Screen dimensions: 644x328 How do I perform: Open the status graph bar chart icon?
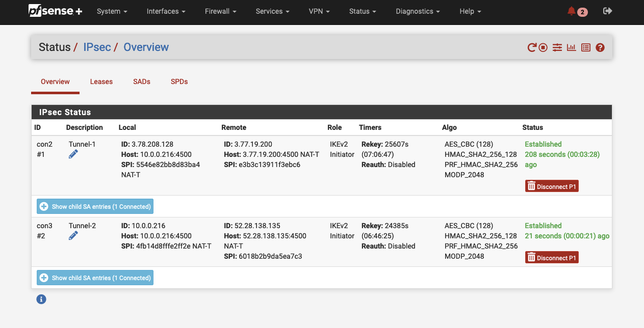(x=571, y=47)
